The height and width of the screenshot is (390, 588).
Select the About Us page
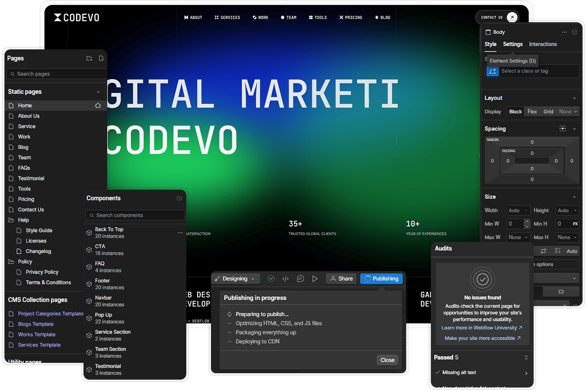pyautogui.click(x=29, y=116)
